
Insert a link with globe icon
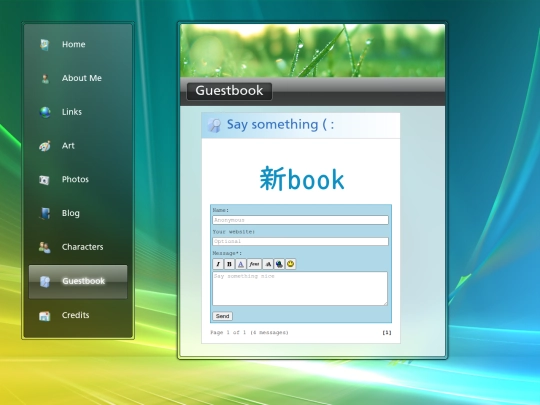[x=279, y=264]
